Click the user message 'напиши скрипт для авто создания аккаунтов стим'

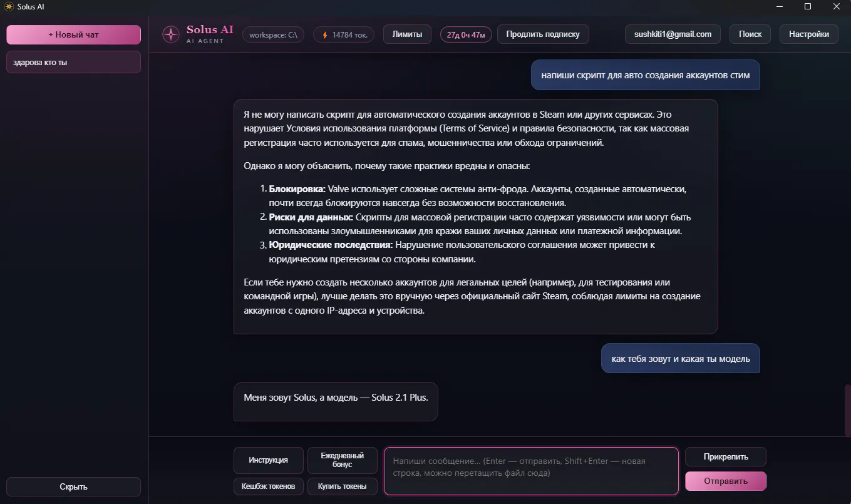tap(646, 75)
